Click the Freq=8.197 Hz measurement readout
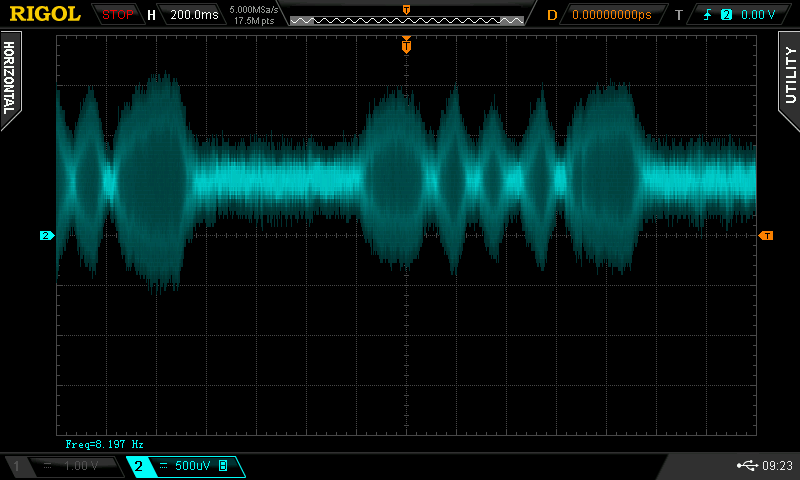Screen dimensions: 800x480 [105, 444]
